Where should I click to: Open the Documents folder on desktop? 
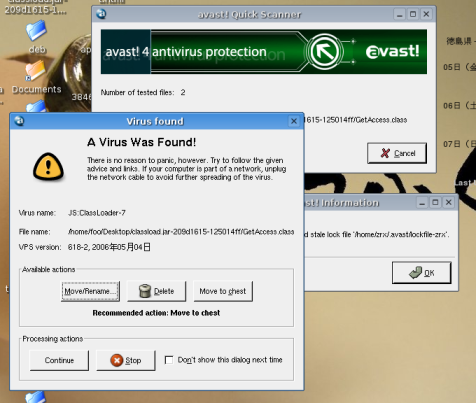coord(36,77)
